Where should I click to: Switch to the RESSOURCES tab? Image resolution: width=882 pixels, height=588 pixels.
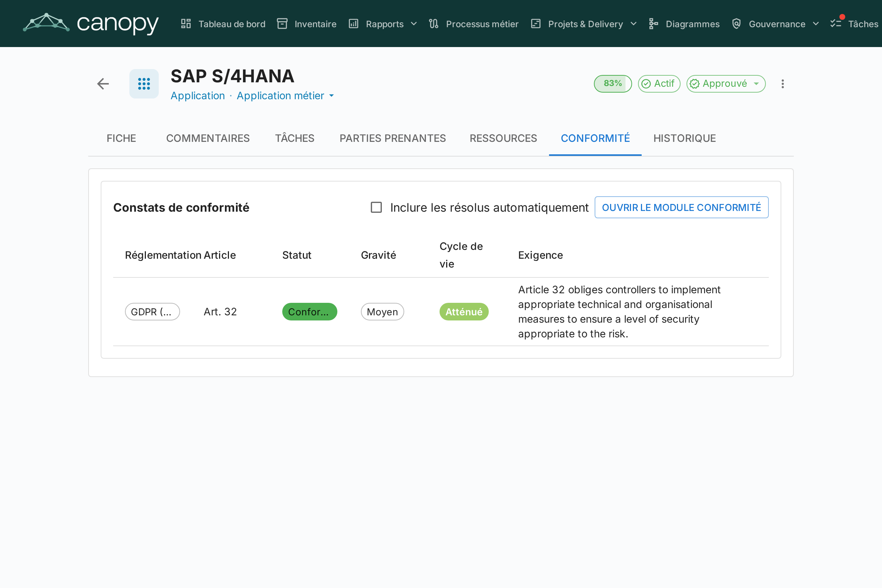point(503,139)
